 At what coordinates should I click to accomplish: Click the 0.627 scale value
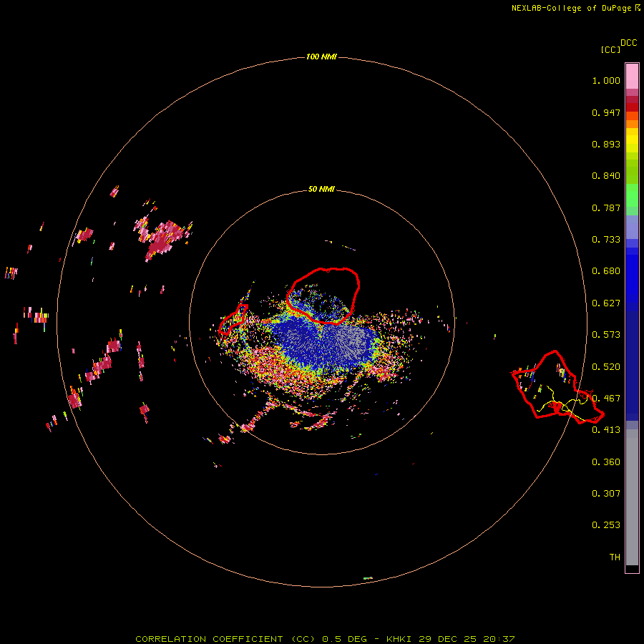(x=606, y=303)
